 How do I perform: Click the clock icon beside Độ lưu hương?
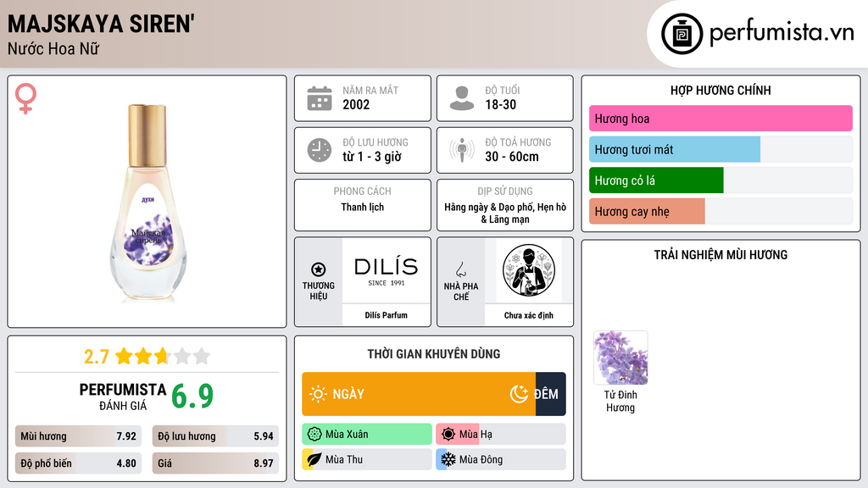coord(320,150)
